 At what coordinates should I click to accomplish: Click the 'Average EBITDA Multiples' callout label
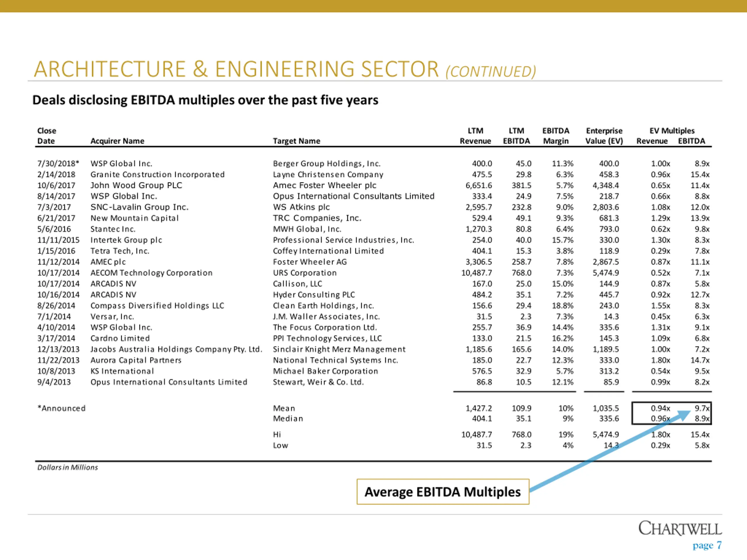coord(443,492)
